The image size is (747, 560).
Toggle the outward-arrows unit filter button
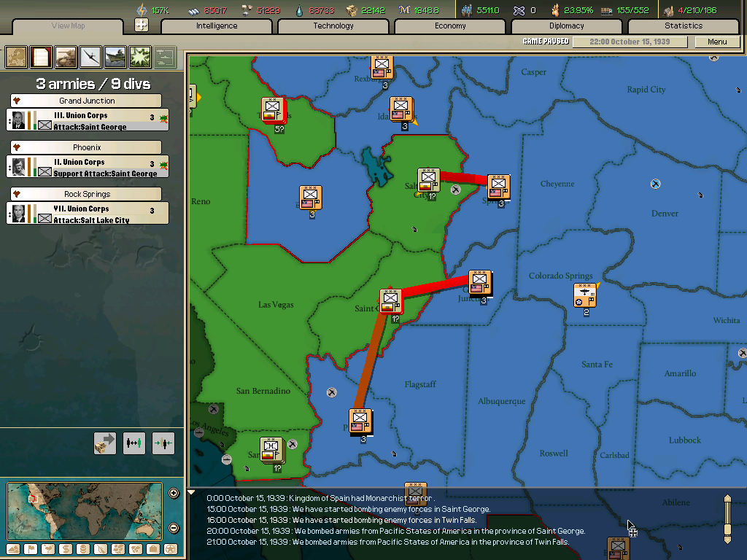(x=134, y=443)
